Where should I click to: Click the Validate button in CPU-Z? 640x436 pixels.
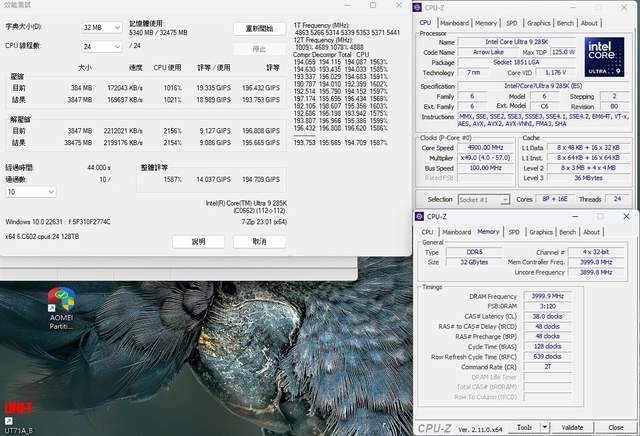tap(572, 427)
